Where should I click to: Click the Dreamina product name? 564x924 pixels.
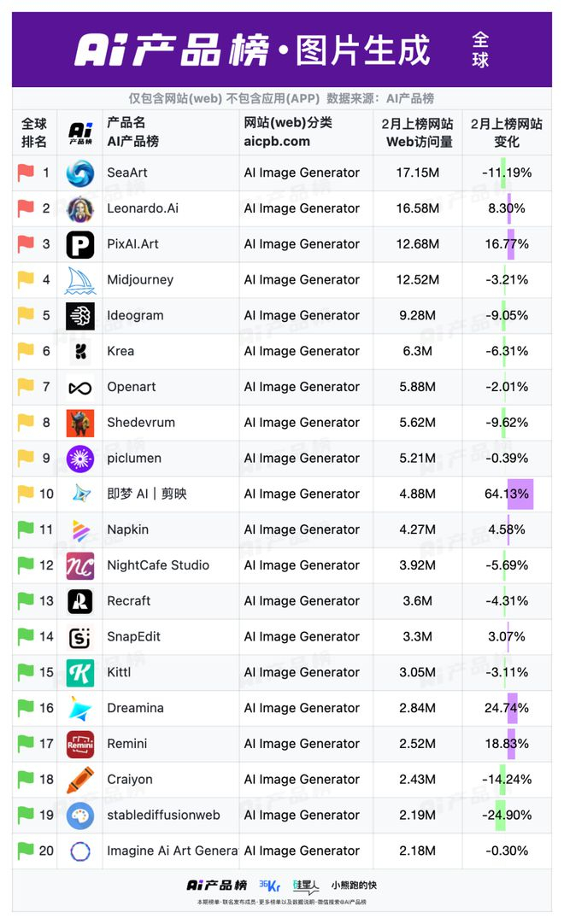pos(135,708)
